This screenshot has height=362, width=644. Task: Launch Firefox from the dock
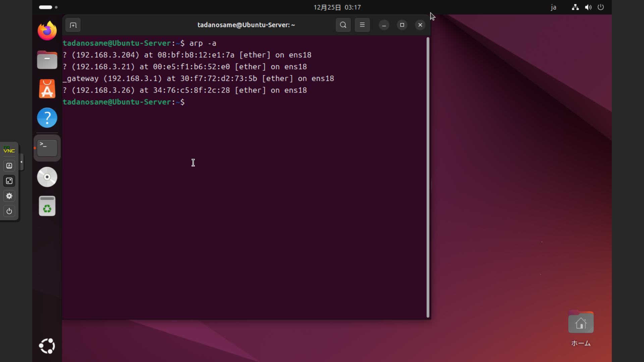click(47, 31)
